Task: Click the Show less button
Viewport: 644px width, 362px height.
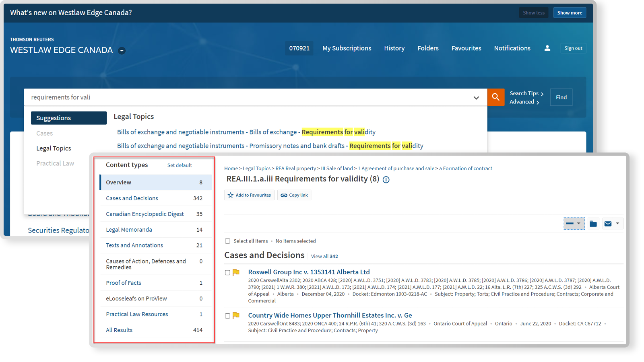Action: pos(533,13)
